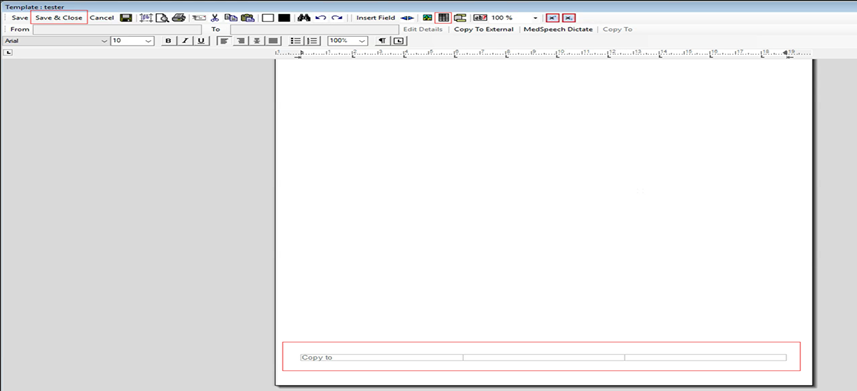Image resolution: width=857 pixels, height=391 pixels.
Task: Toggle Underline formatting
Action: 201,41
